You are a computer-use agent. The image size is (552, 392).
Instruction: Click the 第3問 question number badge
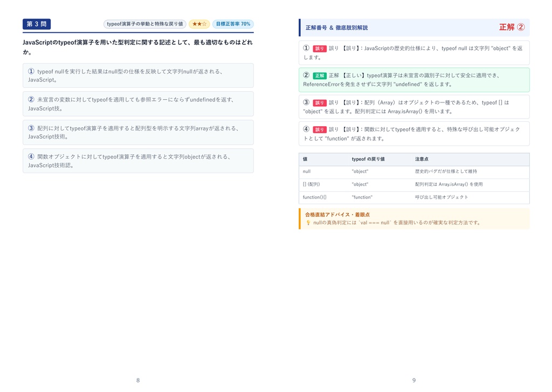pos(37,24)
